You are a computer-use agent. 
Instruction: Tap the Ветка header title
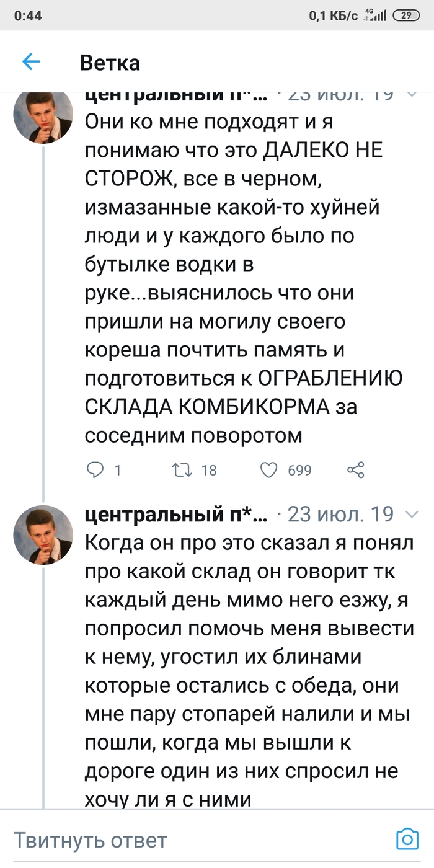pyautogui.click(x=110, y=63)
